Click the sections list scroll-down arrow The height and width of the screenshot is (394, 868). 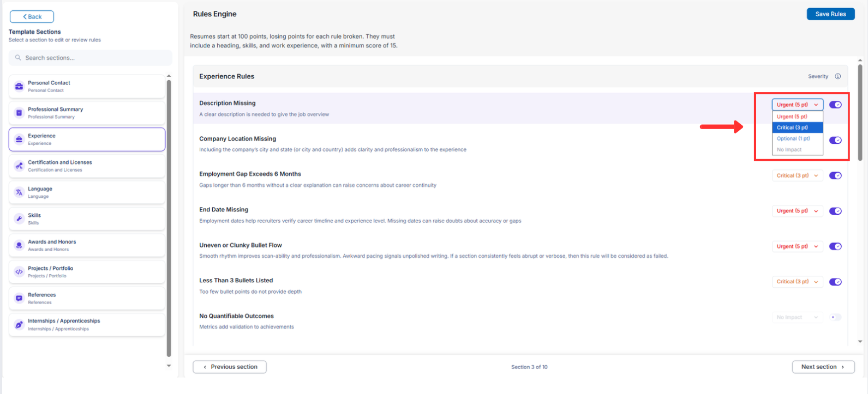point(169,366)
